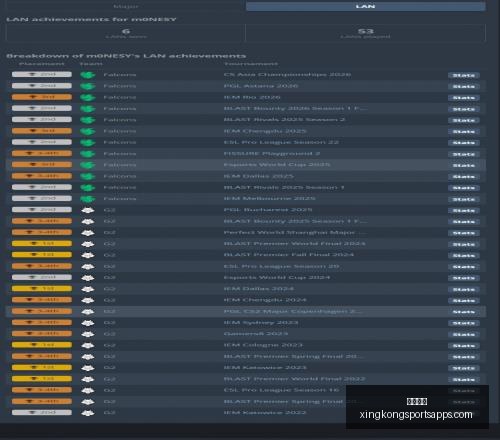Select the LAN tab

(365, 6)
